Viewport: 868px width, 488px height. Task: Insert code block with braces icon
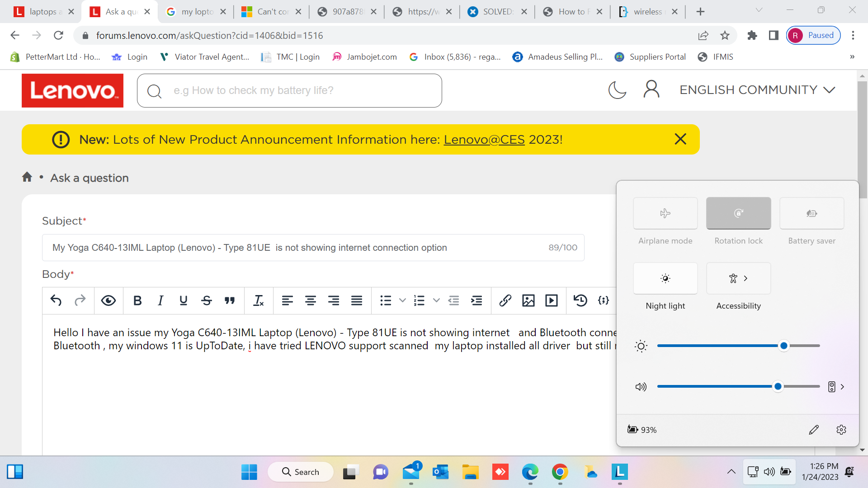pyautogui.click(x=604, y=300)
